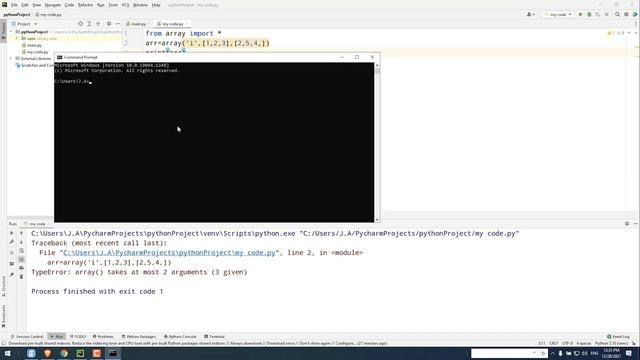
Task: Open the Refactor menu
Action: (85, 5)
